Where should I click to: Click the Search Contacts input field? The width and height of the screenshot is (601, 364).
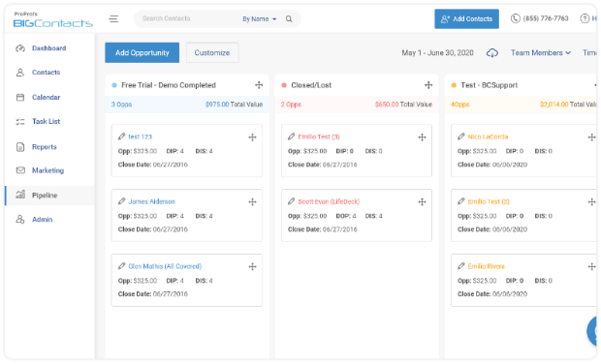pyautogui.click(x=188, y=18)
